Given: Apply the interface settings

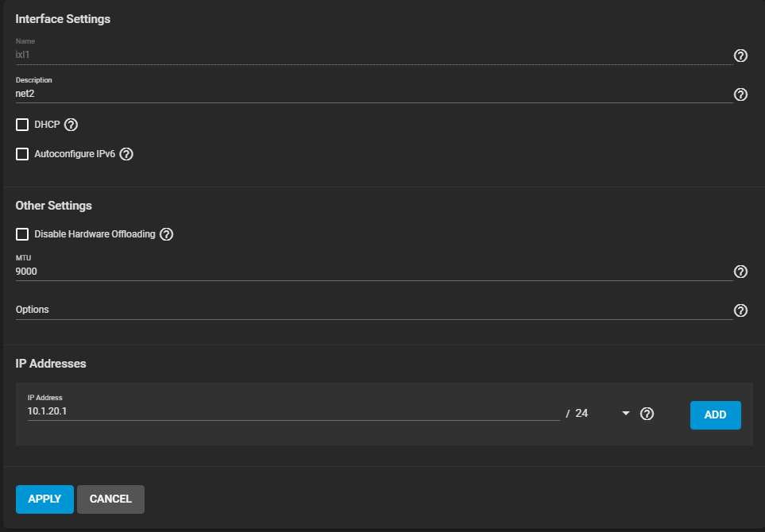Looking at the screenshot, I should pyautogui.click(x=44, y=499).
